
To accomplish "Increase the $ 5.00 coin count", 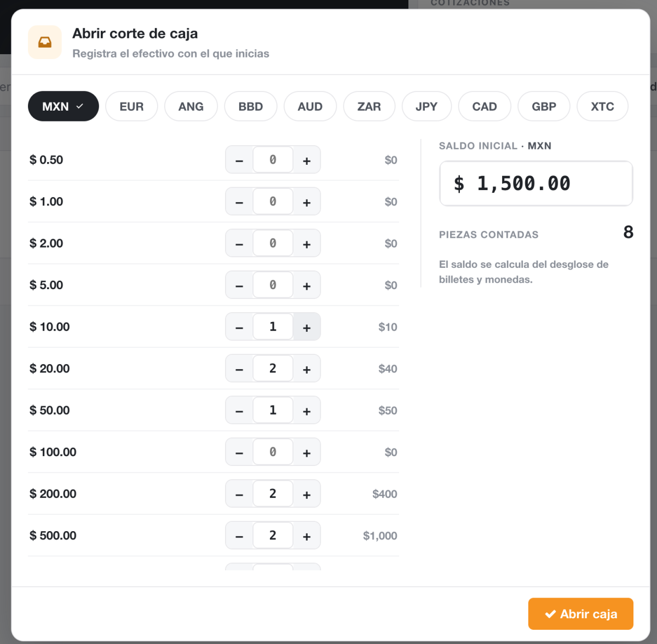I will 307,286.
